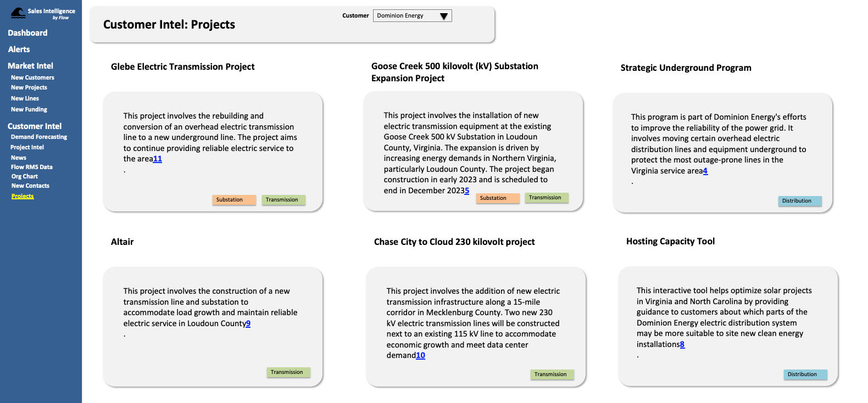Open the Customer dropdown arrow

(444, 16)
